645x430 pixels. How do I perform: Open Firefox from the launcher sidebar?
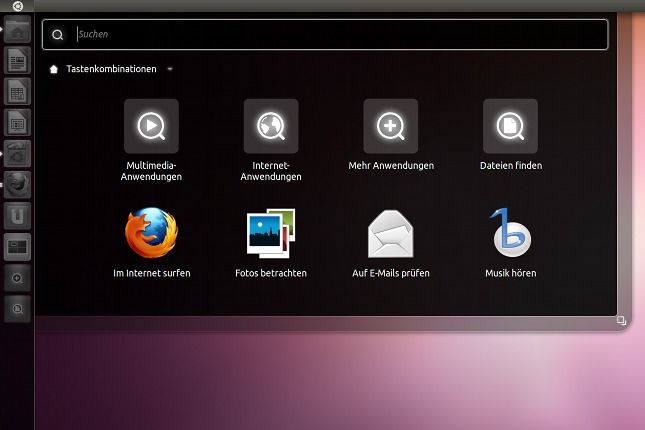point(17,185)
